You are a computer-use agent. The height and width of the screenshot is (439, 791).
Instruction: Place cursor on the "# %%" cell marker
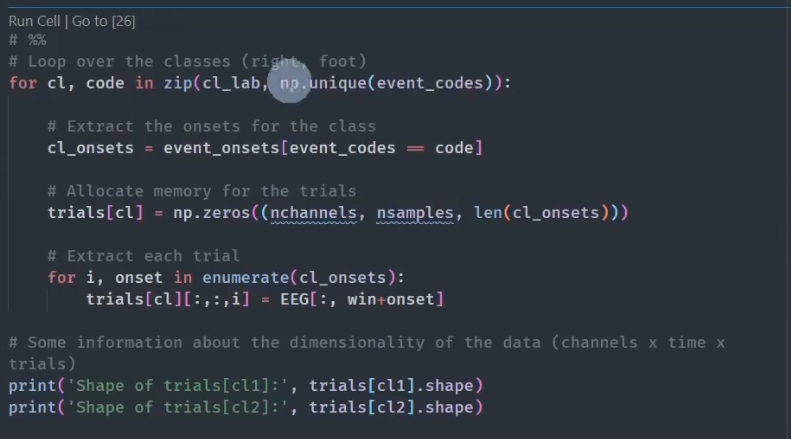[x=27, y=40]
